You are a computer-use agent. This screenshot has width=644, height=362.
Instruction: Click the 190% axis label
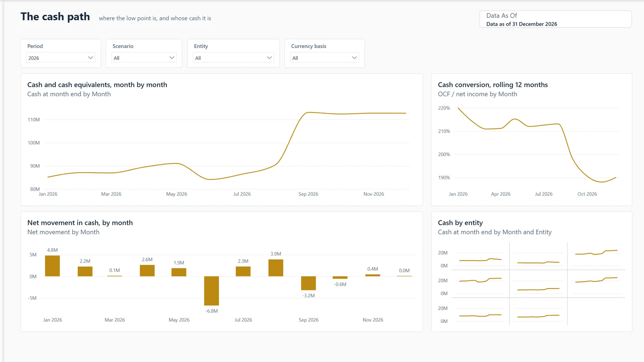[444, 177]
